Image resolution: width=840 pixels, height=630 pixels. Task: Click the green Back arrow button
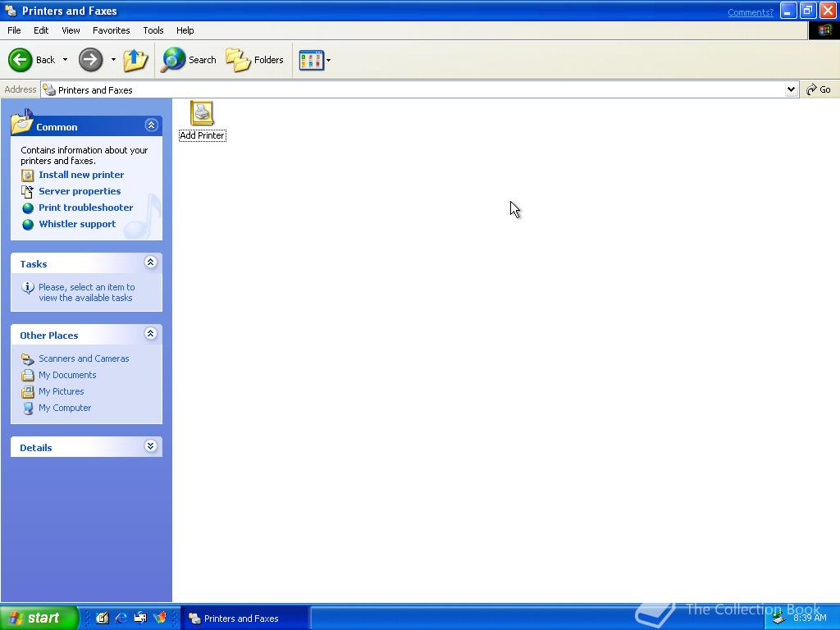pos(21,59)
